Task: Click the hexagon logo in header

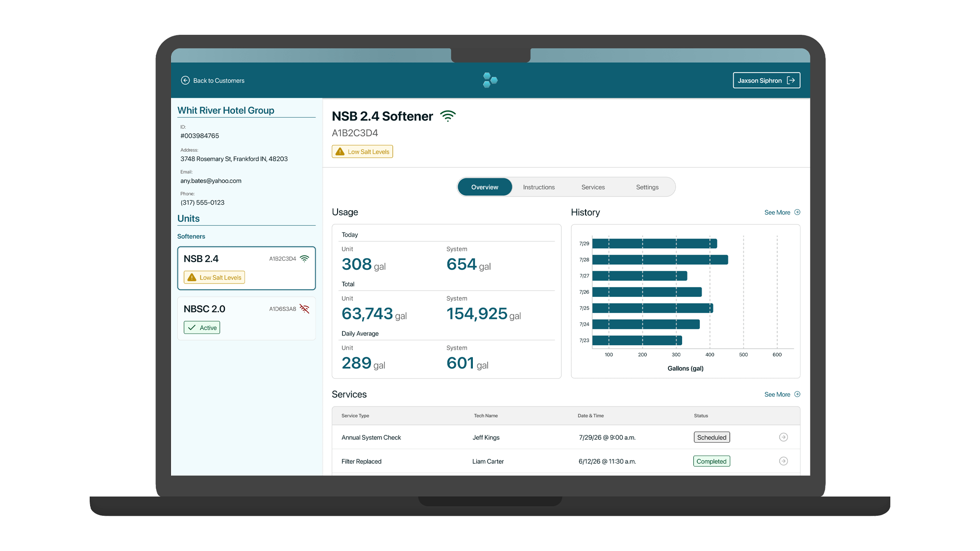Action: click(x=490, y=80)
